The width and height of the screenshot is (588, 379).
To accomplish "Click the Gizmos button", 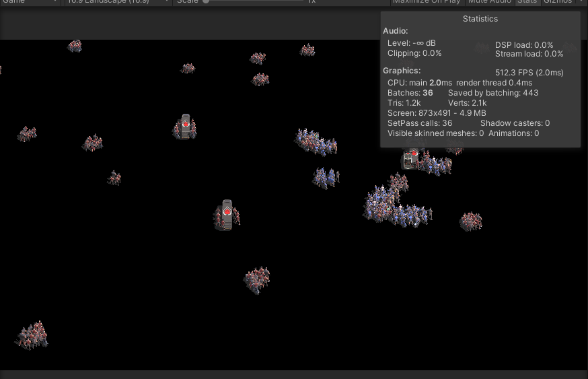I will pos(558,2).
